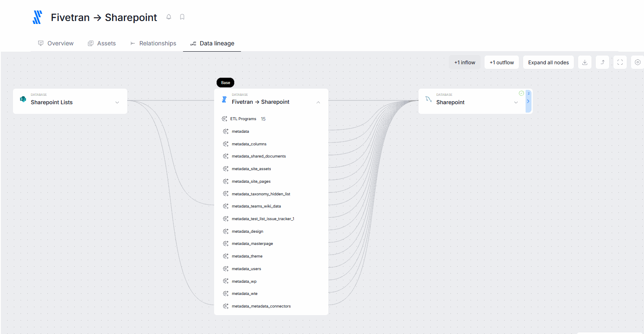The width and height of the screenshot is (644, 334).
Task: Toggle the +1 inflow filter
Action: [x=465, y=63]
